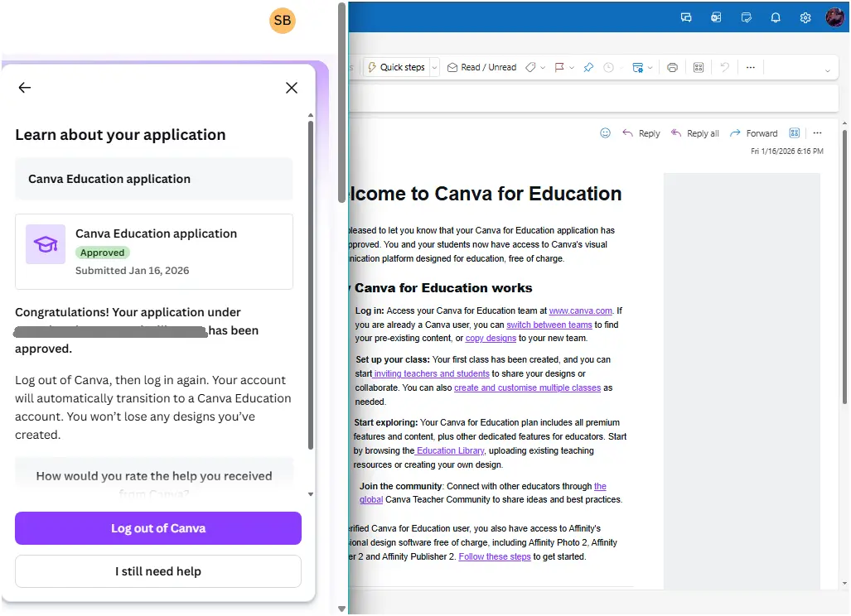Show Outlook notifications bell
The image size is (851, 616).
point(776,17)
